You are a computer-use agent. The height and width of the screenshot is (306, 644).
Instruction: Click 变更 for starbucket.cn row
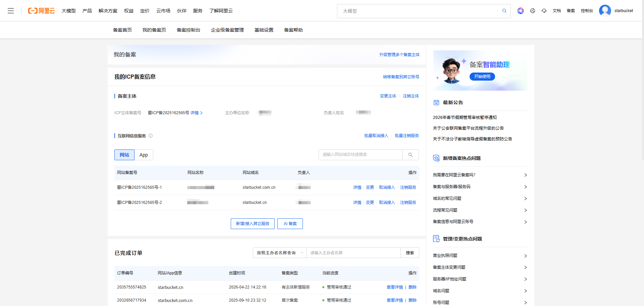pyautogui.click(x=370, y=203)
